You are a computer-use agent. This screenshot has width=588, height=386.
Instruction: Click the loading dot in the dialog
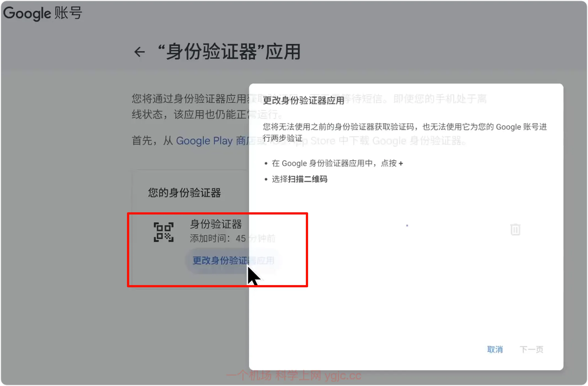click(x=407, y=226)
